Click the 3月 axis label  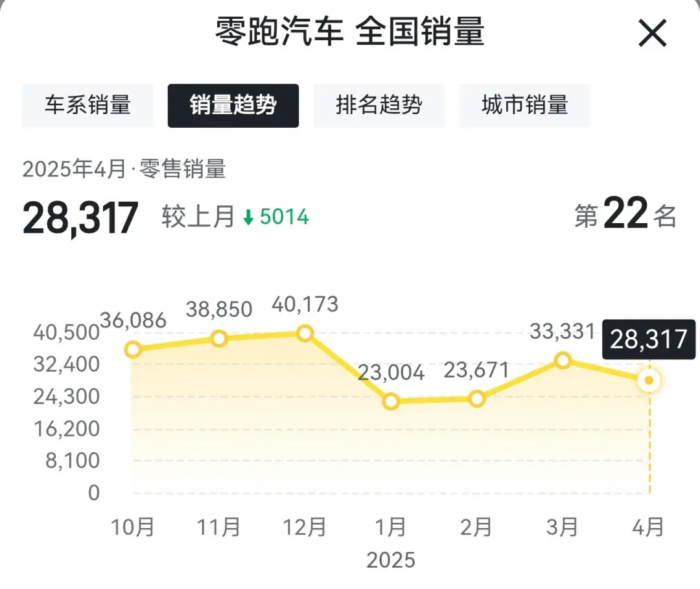pyautogui.click(x=562, y=527)
